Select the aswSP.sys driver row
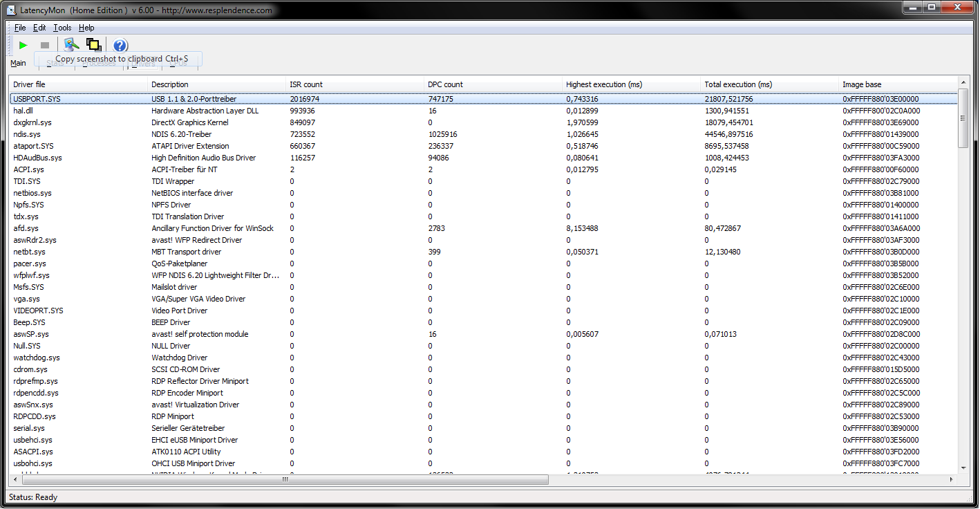This screenshot has width=980, height=509. [484, 334]
